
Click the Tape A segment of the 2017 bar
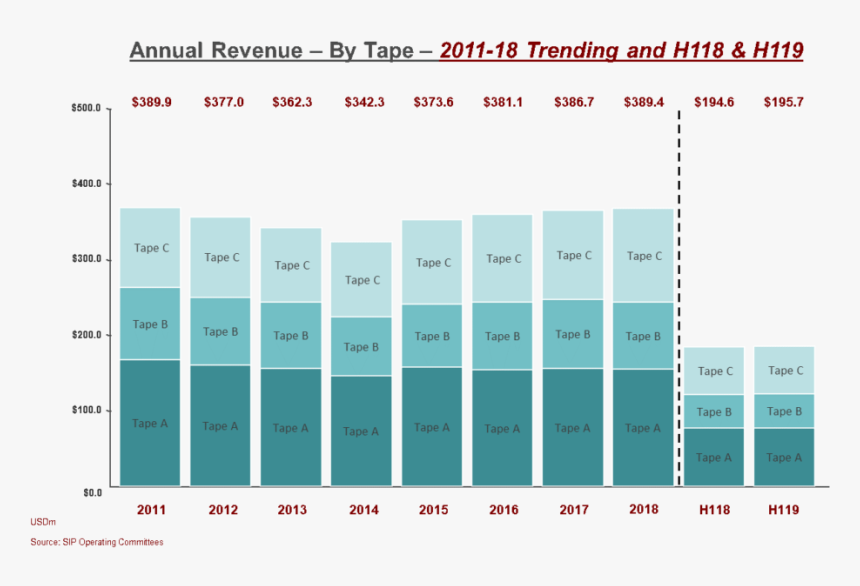pos(573,427)
